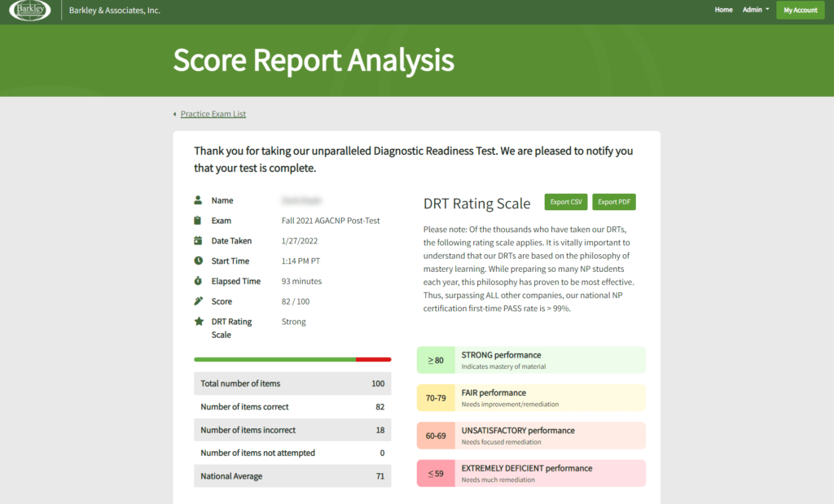This screenshot has width=834, height=504.
Task: Click the Barkley & Associates header title
Action: (x=115, y=11)
